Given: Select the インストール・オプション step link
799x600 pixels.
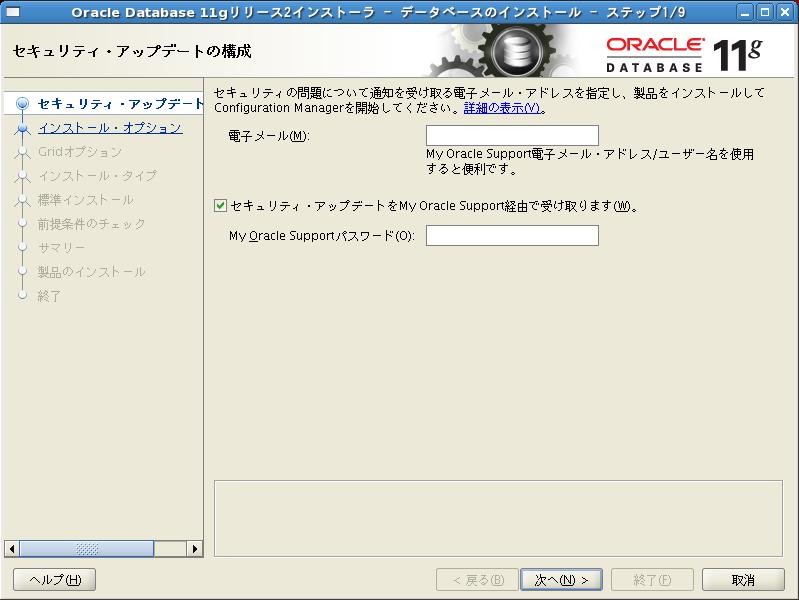Looking at the screenshot, I should pyautogui.click(x=110, y=127).
